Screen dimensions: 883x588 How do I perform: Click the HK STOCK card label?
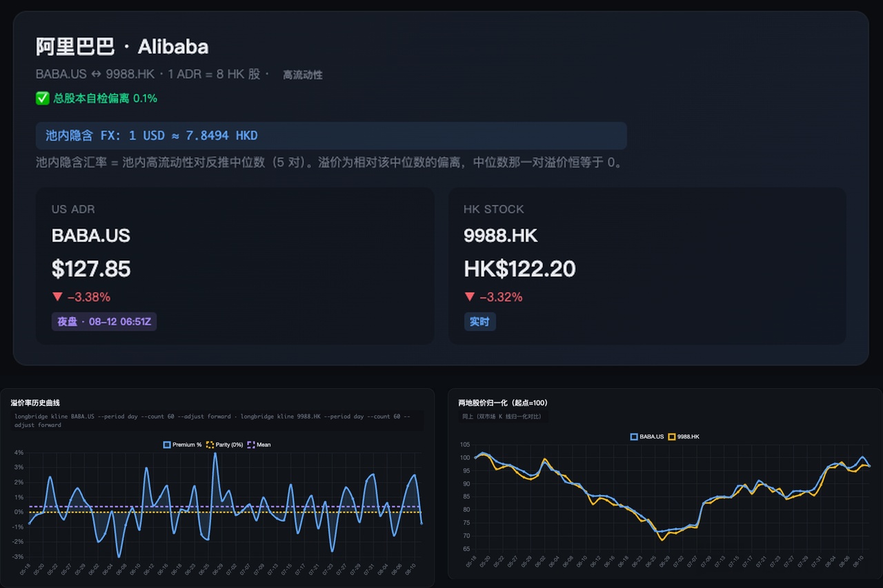click(x=494, y=209)
